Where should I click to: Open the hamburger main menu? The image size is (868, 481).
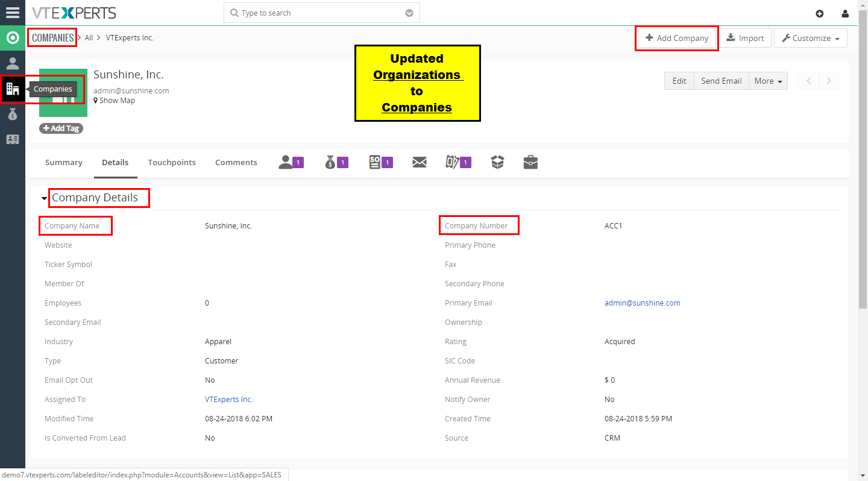point(13,13)
